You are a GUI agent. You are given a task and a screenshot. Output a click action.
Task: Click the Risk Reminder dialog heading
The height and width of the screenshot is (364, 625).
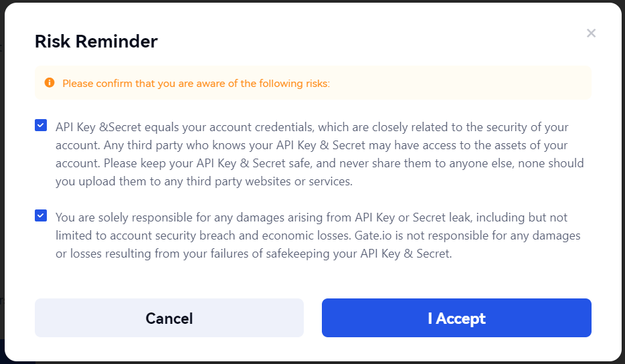(96, 41)
